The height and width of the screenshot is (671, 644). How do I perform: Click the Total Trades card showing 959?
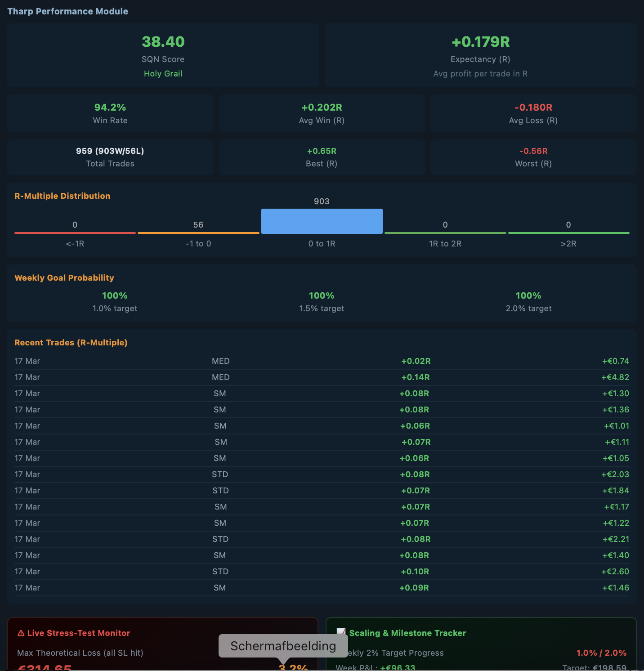tap(110, 157)
